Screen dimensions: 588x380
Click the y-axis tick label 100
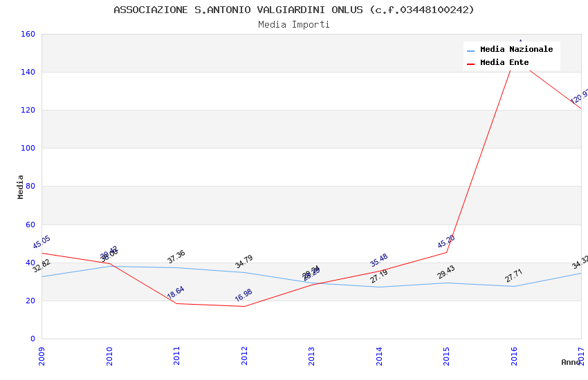(28, 148)
